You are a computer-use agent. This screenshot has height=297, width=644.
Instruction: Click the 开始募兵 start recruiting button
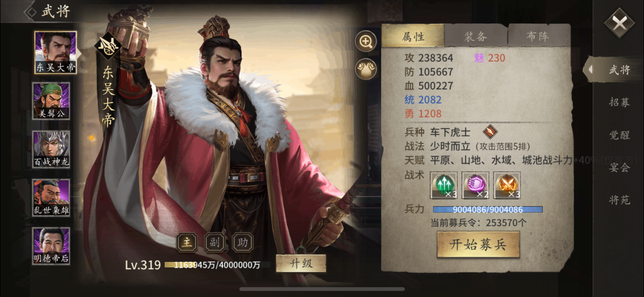click(x=478, y=244)
